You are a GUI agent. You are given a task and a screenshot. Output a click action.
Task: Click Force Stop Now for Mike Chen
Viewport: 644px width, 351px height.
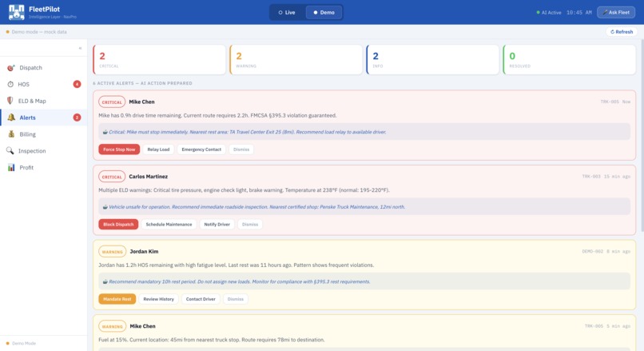(119, 150)
